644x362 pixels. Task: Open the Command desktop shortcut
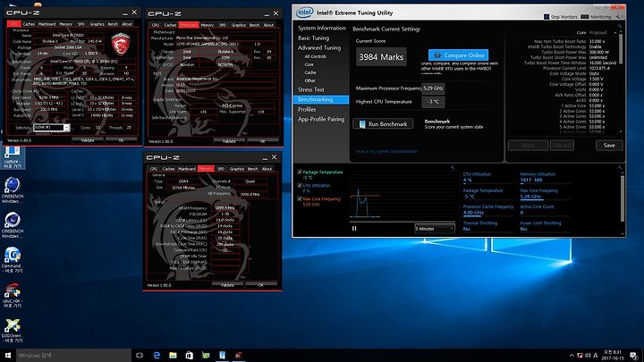13,260
